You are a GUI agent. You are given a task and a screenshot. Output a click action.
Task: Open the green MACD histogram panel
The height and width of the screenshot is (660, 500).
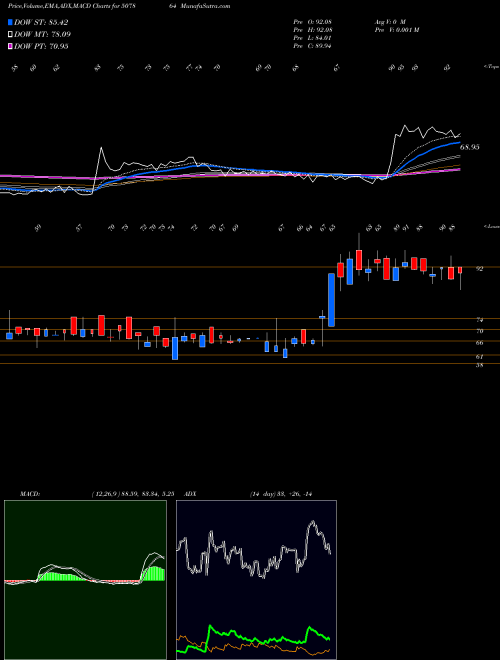click(85, 580)
